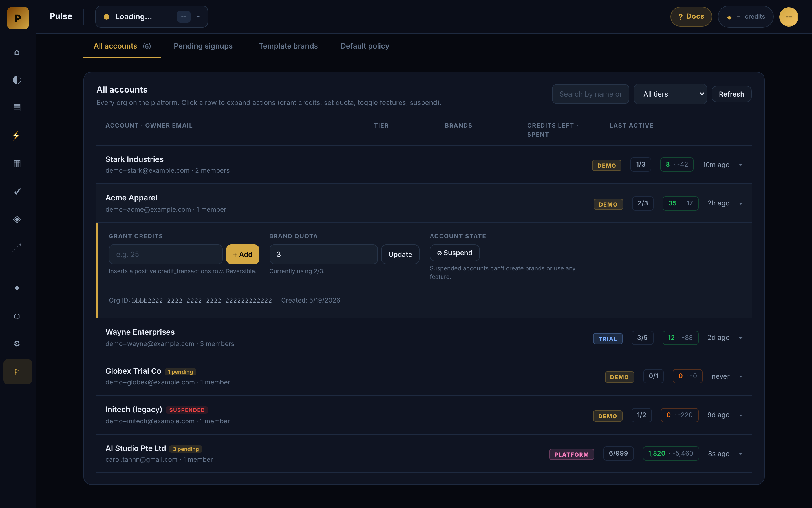Click the 10m ago last-active value
Image resolution: width=812 pixels, height=508 pixels.
[716, 165]
